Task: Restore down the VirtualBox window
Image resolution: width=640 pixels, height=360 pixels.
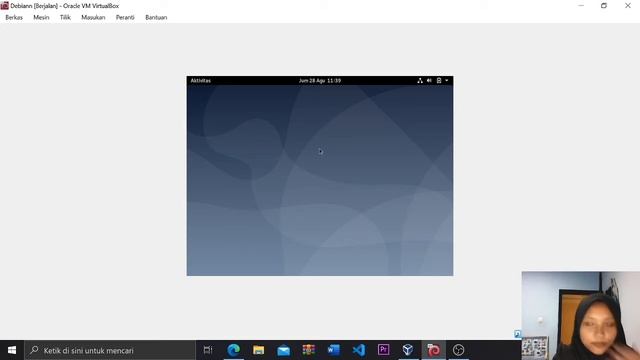Action: coord(604,6)
